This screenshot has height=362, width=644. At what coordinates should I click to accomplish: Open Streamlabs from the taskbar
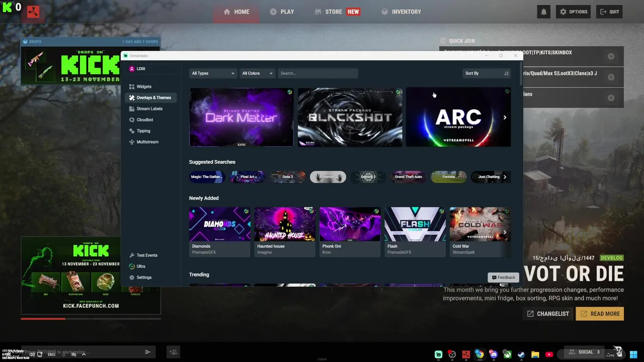click(x=438, y=354)
